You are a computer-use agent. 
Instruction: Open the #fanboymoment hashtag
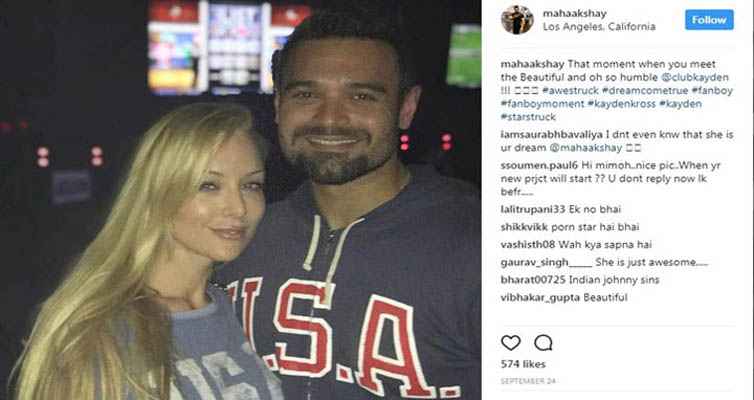(542, 104)
